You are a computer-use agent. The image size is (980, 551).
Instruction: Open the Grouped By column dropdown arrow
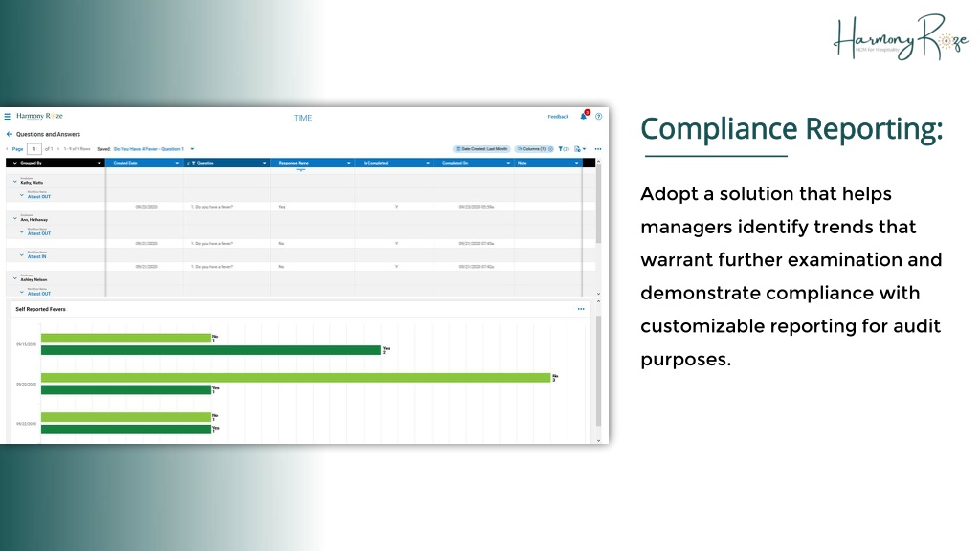(x=100, y=163)
